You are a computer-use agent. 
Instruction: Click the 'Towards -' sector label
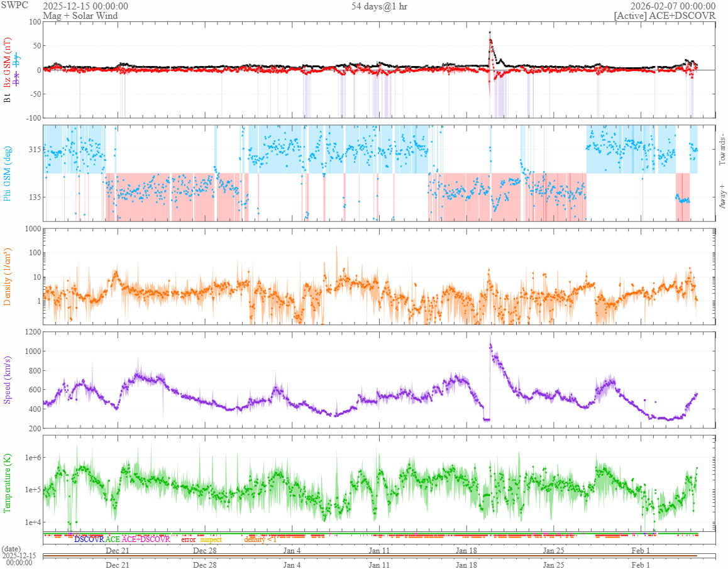[x=722, y=151]
